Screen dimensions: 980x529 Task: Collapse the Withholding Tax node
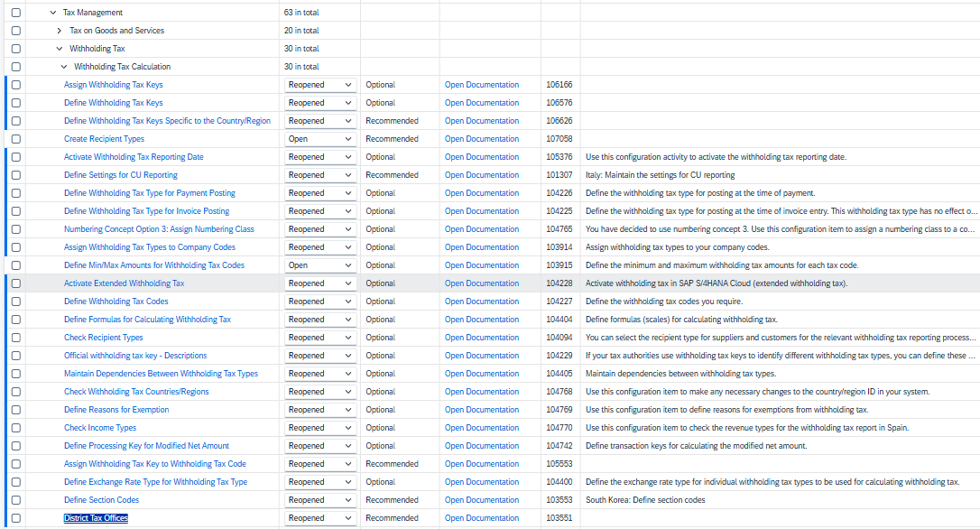(x=60, y=49)
